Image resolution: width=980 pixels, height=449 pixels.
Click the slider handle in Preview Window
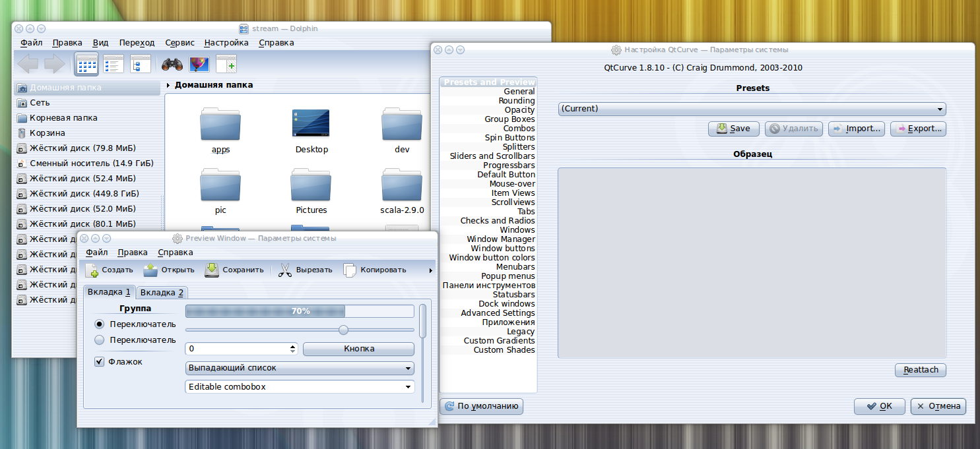point(343,330)
